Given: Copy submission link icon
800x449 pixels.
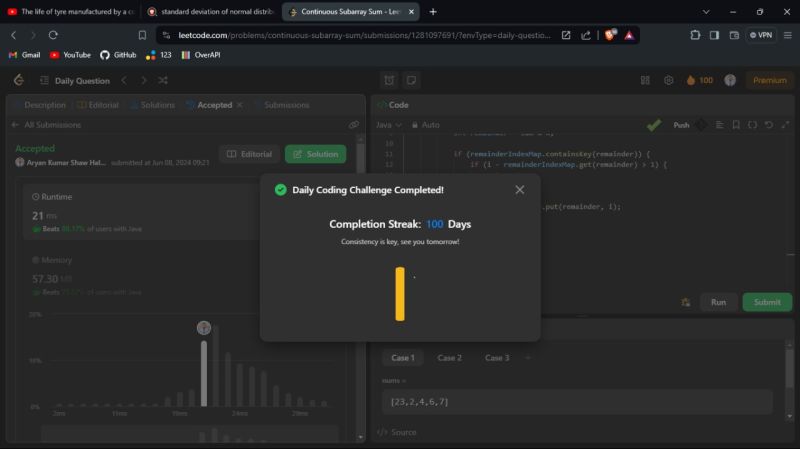Looking at the screenshot, I should (354, 124).
